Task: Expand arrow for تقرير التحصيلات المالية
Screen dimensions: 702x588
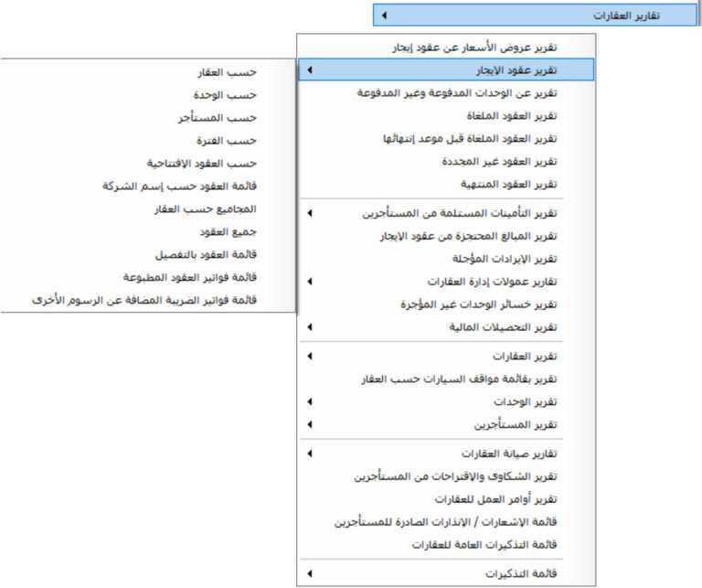Action: point(310,327)
